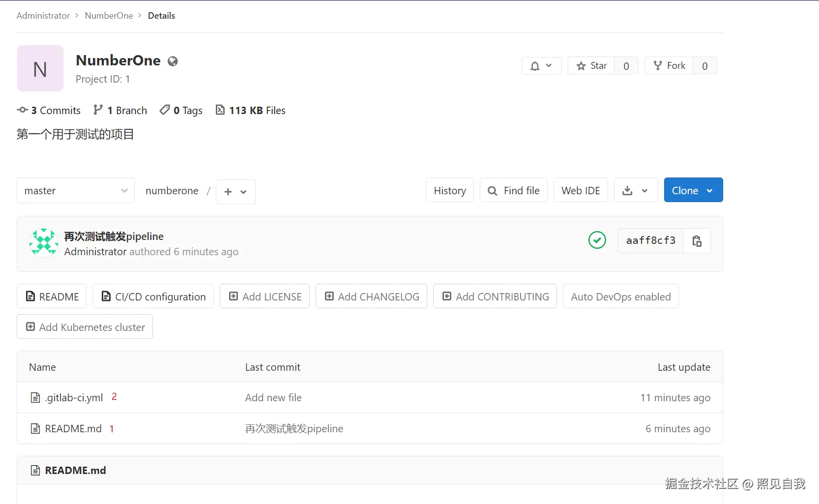Open the 0 Tags link
819x504 pixels.
click(181, 110)
